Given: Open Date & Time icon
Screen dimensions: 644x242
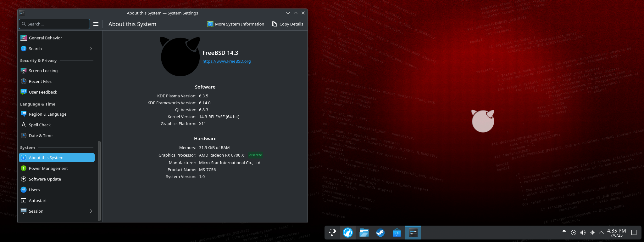Looking at the screenshot, I should 24,135.
